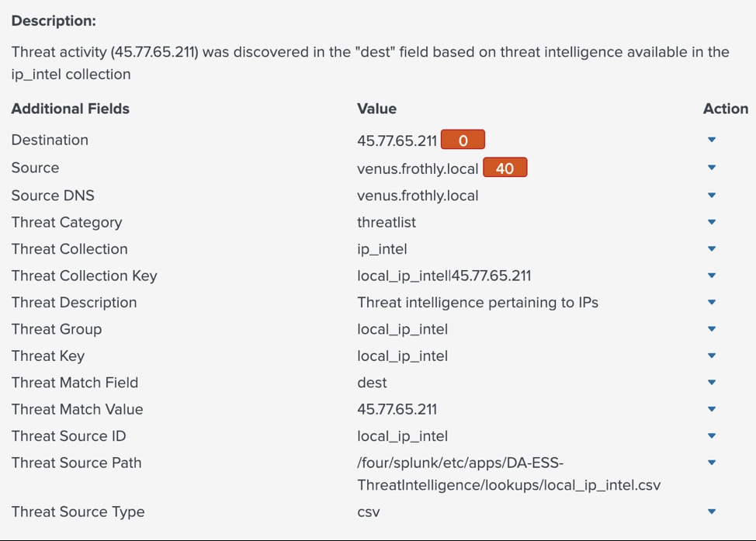Select the Destination value 45.77.65.211
This screenshot has height=541, width=756.
397,140
